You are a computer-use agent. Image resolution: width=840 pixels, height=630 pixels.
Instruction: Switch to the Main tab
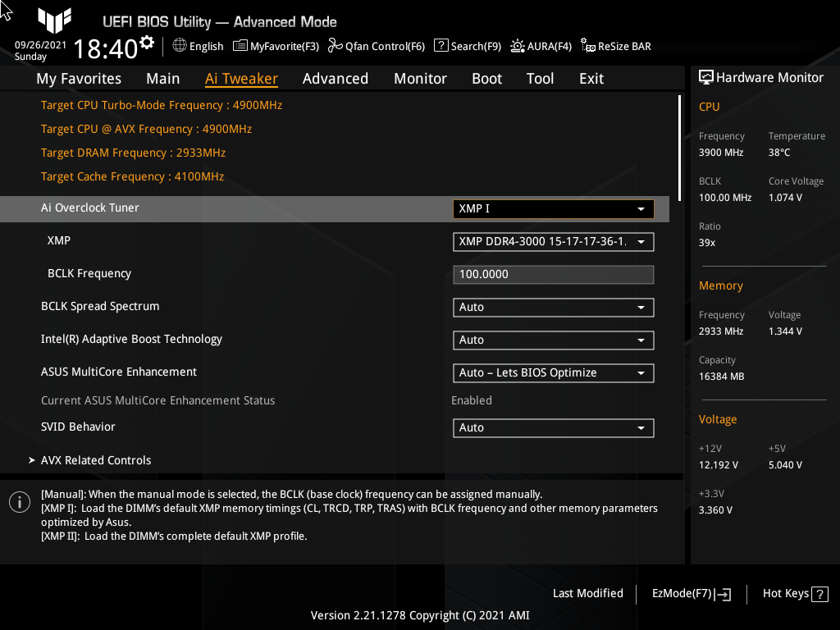click(163, 79)
